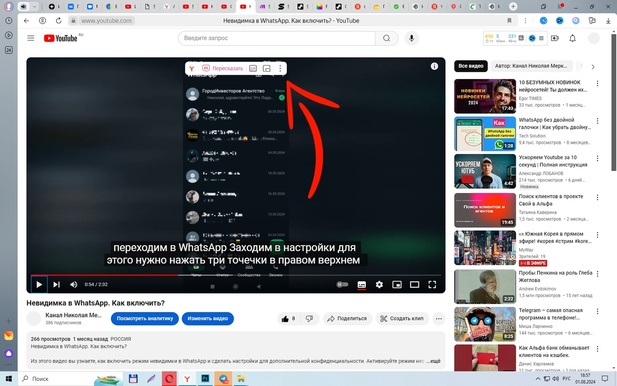The width and height of the screenshot is (617, 386).
Task: Open miniplayer icon in player controls
Action: tap(397, 284)
